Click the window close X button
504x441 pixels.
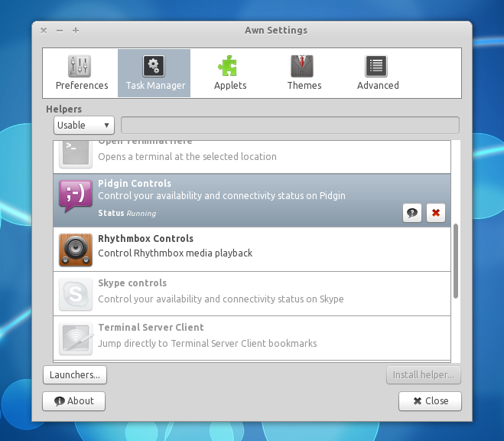pyautogui.click(x=44, y=31)
